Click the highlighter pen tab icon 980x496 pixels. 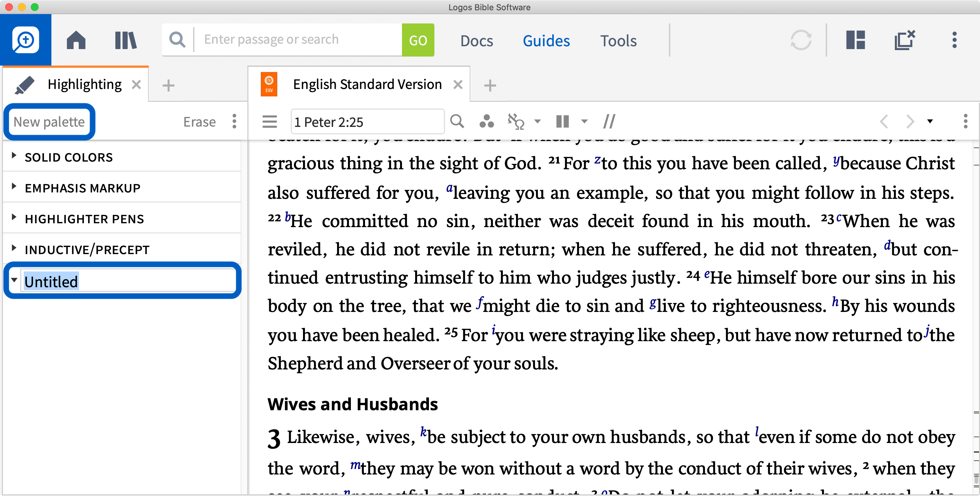pos(24,85)
